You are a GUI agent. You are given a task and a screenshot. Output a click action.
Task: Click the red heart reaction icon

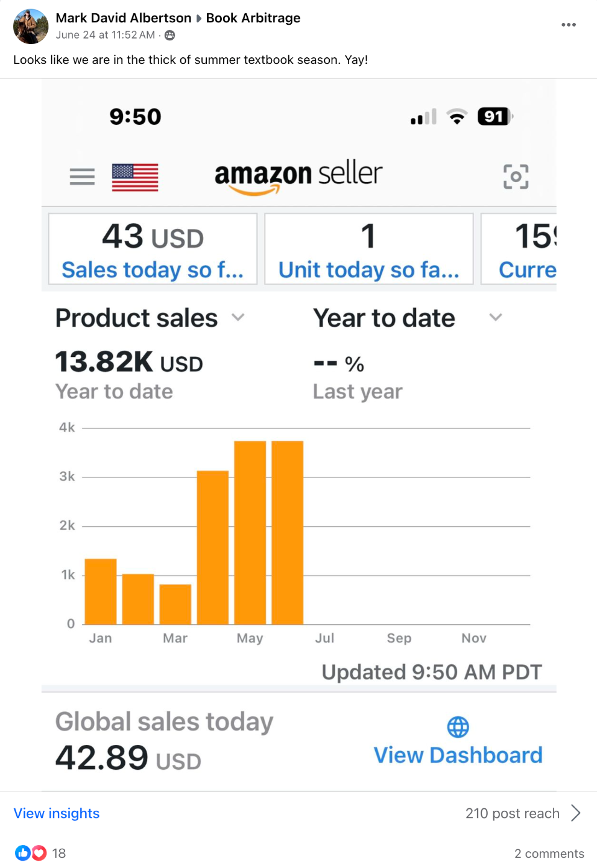click(39, 853)
